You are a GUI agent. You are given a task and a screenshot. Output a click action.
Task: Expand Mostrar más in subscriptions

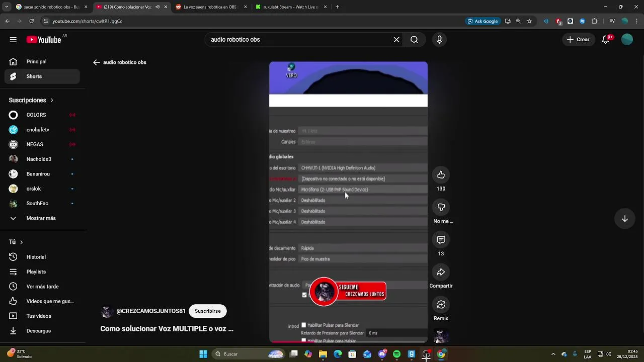point(40,218)
